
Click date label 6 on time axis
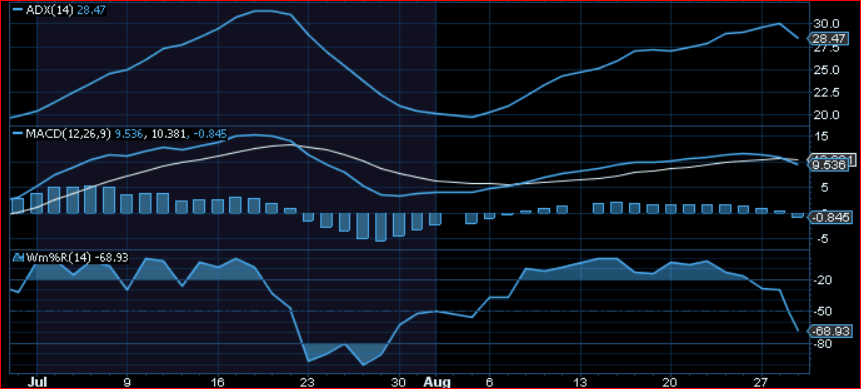tap(490, 381)
